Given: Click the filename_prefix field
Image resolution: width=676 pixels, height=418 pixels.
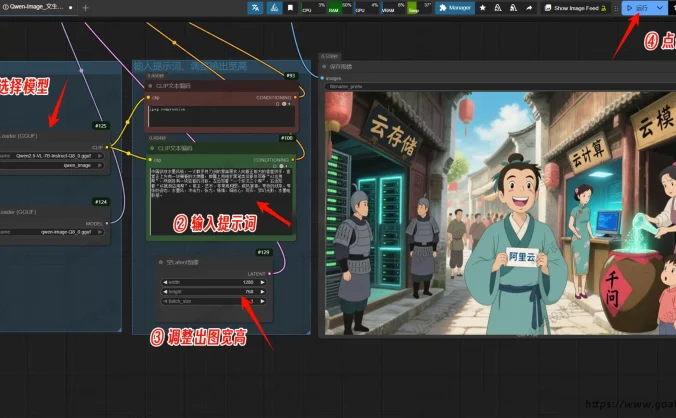Looking at the screenshot, I should tap(500, 87).
